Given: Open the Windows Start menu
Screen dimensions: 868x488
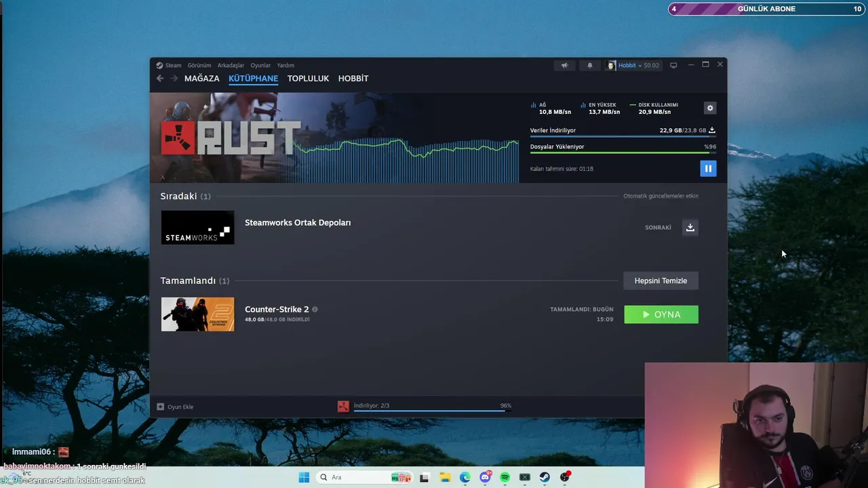Looking at the screenshot, I should point(304,477).
